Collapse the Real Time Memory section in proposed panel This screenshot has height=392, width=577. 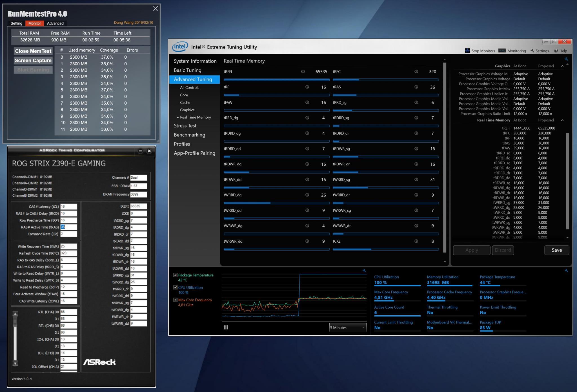pyautogui.click(x=562, y=120)
